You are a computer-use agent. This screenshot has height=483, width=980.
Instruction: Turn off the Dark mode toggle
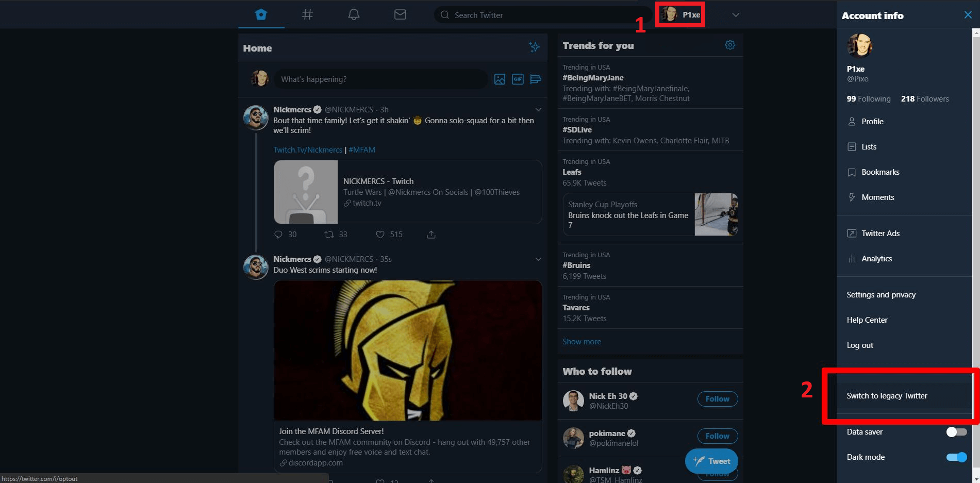[x=956, y=457]
